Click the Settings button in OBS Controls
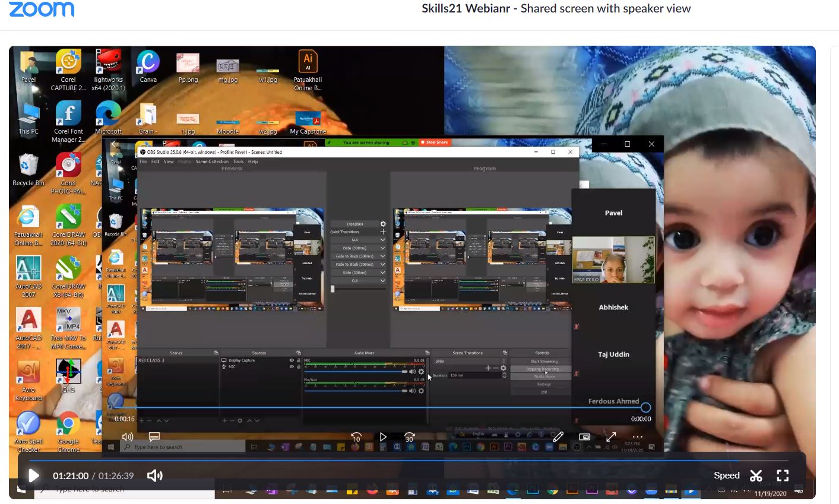The height and width of the screenshot is (504, 839). [544, 384]
